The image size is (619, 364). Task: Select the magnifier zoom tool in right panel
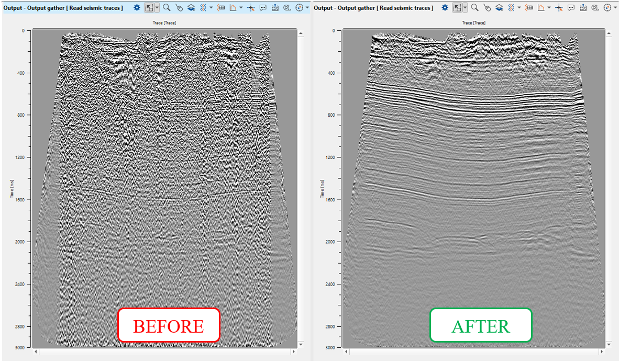point(474,8)
